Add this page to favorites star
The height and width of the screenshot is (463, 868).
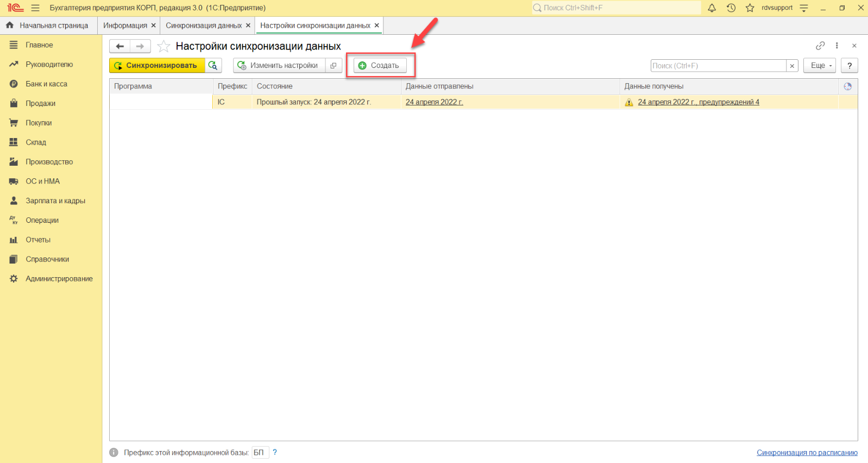(x=163, y=47)
